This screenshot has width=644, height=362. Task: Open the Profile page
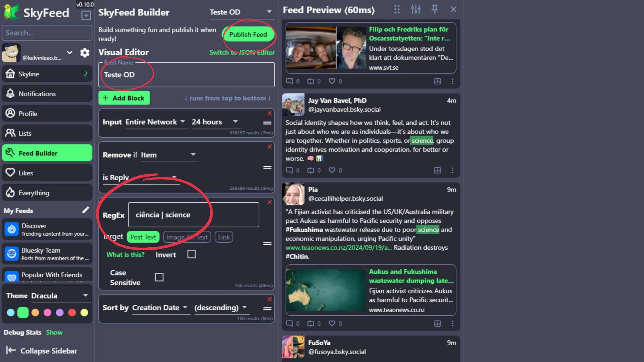point(47,114)
